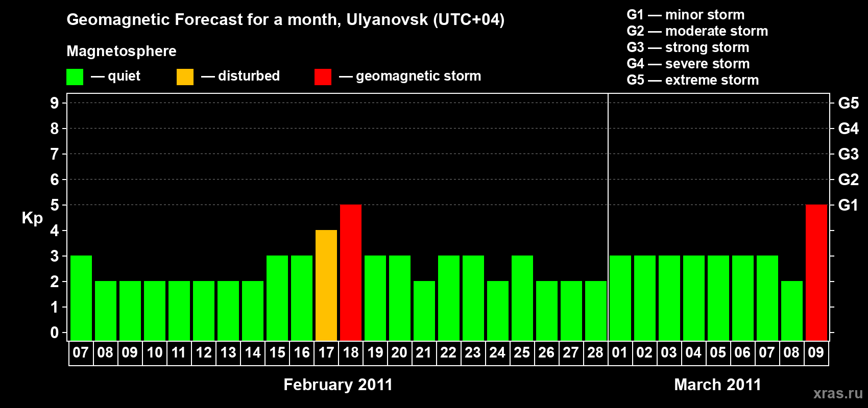Click the green bar for March 01

620,298
